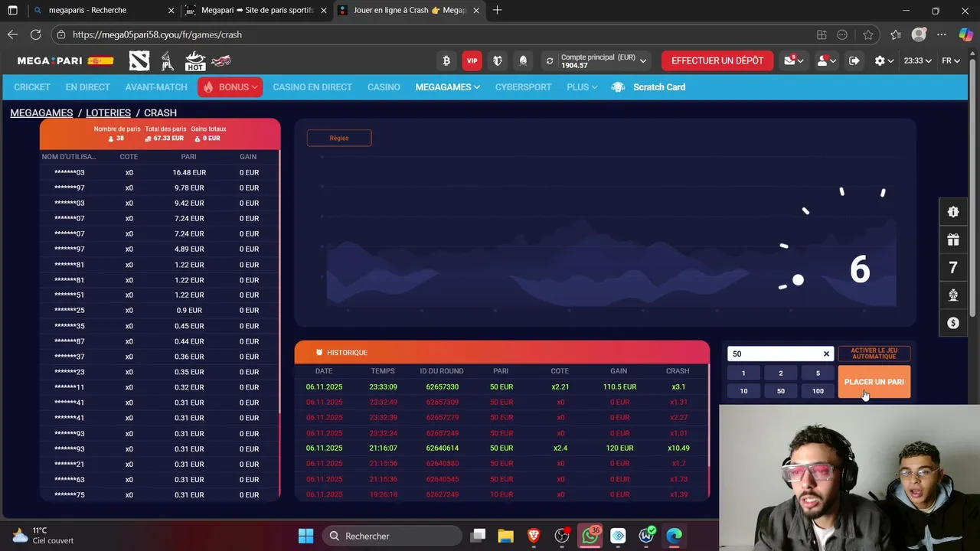The width and height of the screenshot is (980, 551).
Task: Open the Dota 2 game shortcut icon
Action: tap(139, 60)
